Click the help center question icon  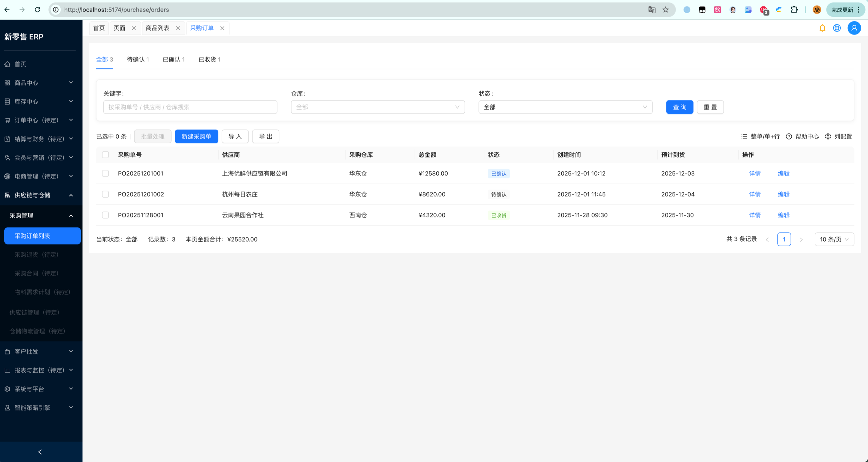[x=789, y=136]
